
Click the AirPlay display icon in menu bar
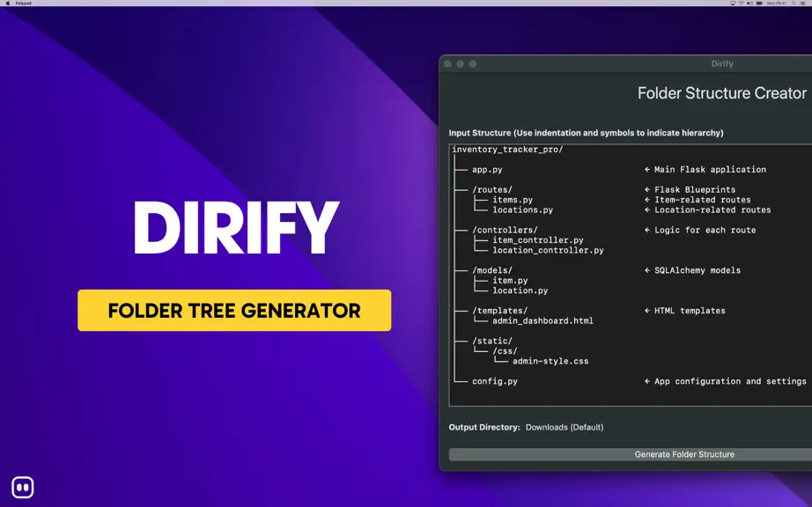click(x=733, y=4)
